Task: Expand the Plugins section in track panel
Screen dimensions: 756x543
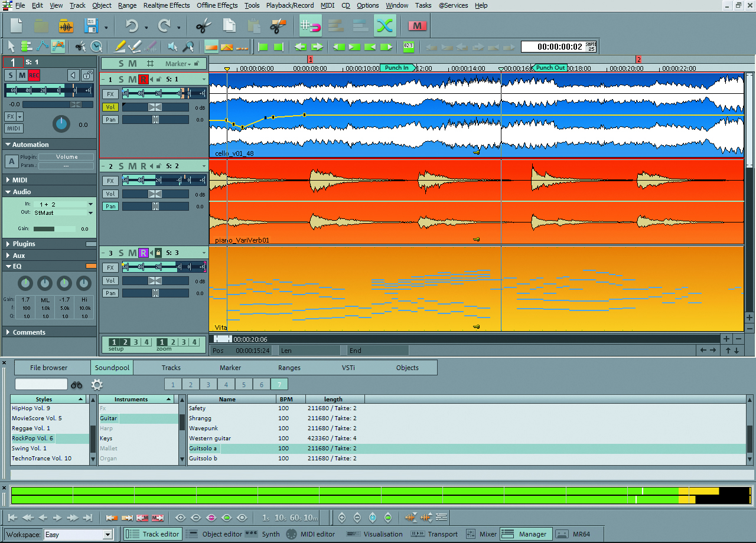Action: pos(24,244)
